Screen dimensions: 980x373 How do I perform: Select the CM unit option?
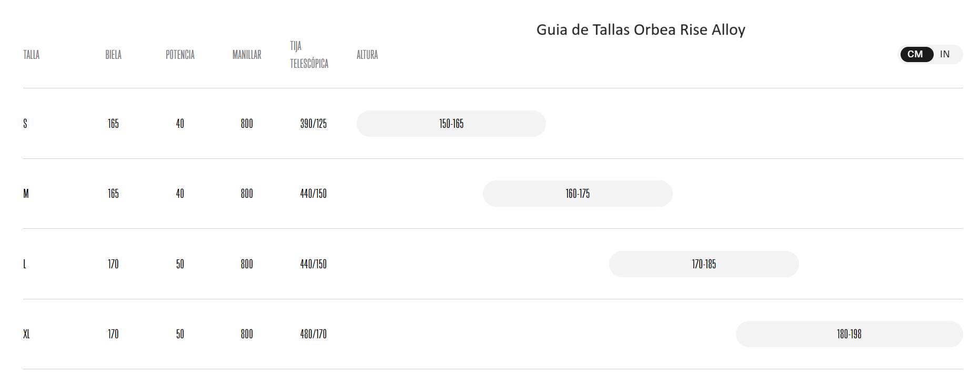point(916,54)
